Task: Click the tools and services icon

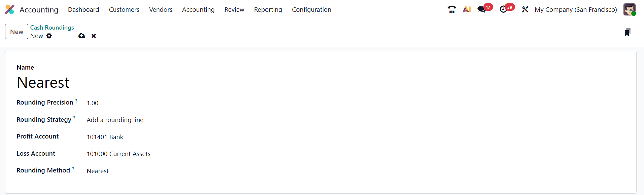Action: tap(525, 9)
